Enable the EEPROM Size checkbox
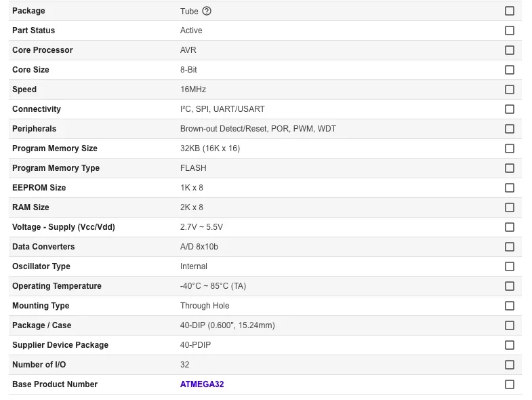This screenshot has width=532, height=400. 510,188
